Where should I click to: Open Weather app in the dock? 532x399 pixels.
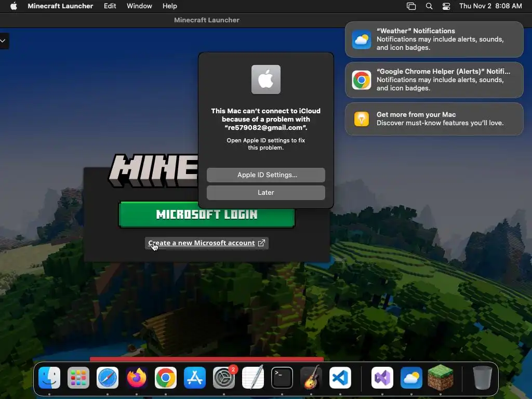411,377
